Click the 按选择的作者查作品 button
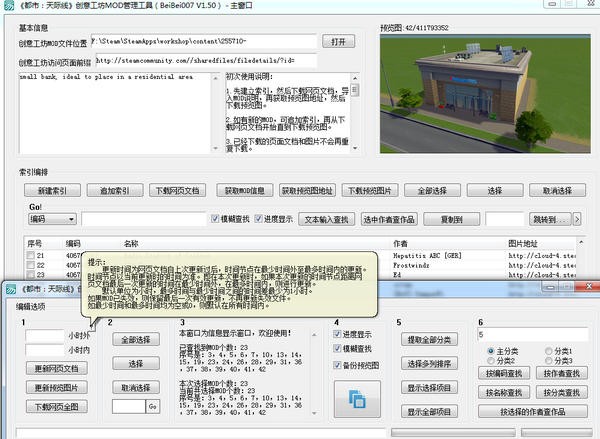Image resolution: width=600 pixels, height=439 pixels. (x=533, y=412)
